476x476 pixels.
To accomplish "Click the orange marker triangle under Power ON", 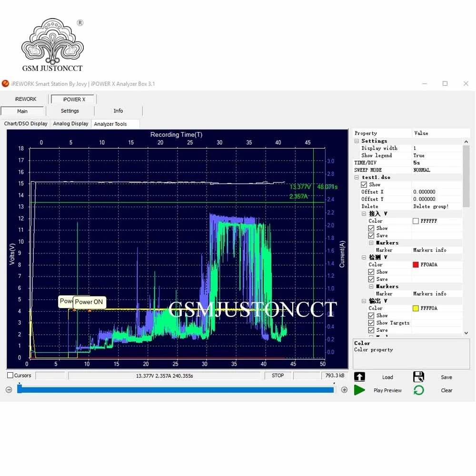I will [x=89, y=310].
